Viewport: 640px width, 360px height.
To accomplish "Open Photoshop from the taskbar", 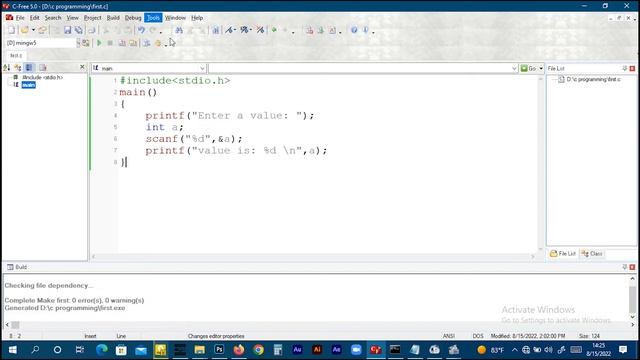I will tap(219, 350).
